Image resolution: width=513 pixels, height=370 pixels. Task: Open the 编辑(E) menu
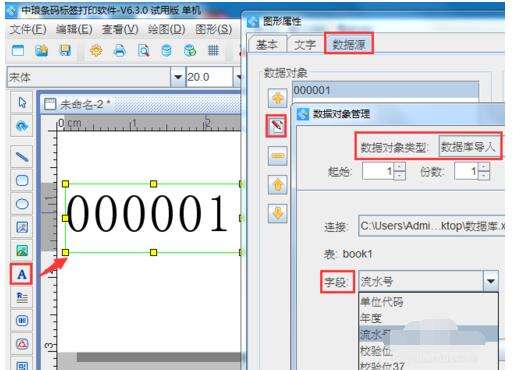(74, 29)
